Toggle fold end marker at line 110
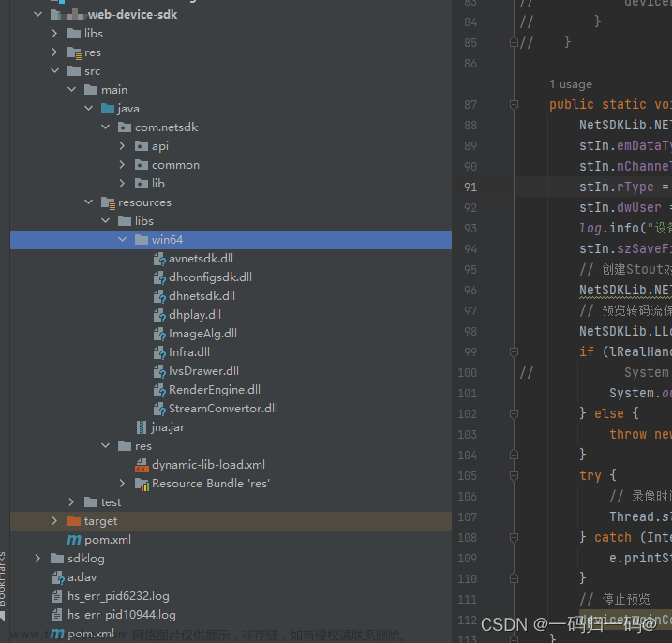This screenshot has height=643, width=672. [515, 578]
